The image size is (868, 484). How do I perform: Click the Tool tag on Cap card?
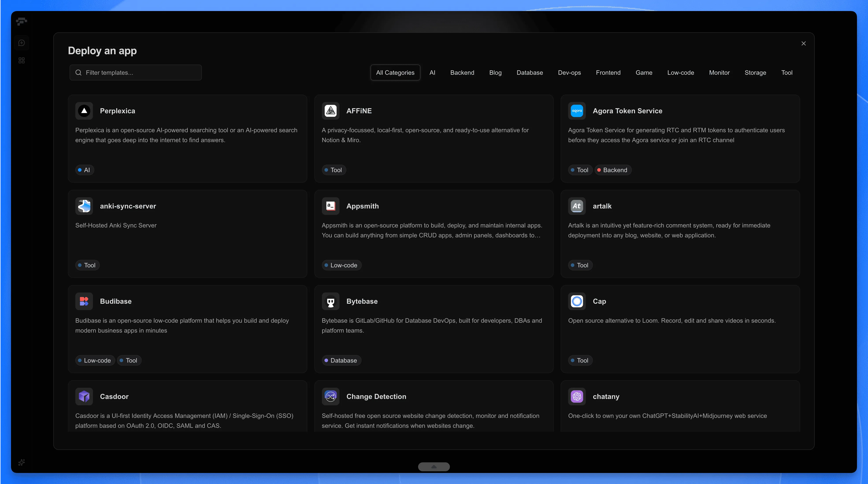pos(580,360)
